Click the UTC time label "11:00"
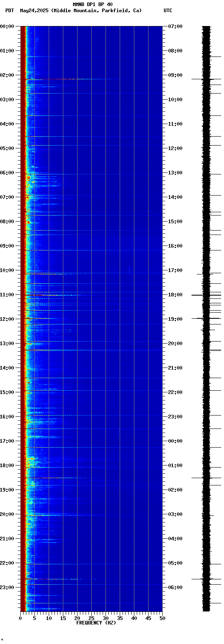This screenshot has height=644, width=224. 175,124
